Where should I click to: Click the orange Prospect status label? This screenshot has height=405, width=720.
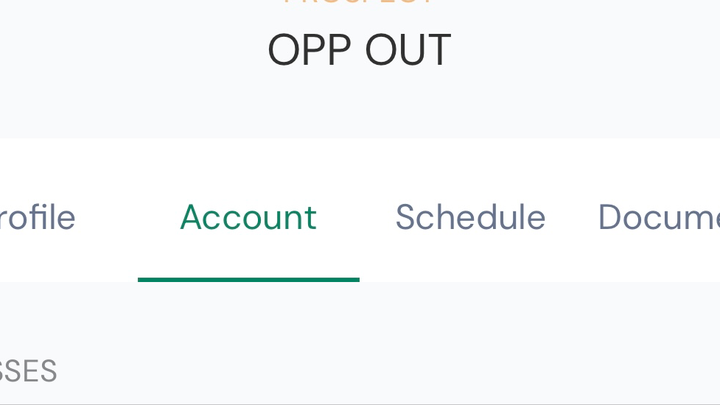click(x=359, y=3)
